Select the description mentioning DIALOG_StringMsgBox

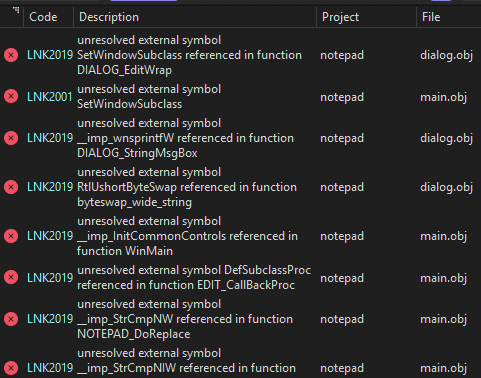click(x=185, y=138)
